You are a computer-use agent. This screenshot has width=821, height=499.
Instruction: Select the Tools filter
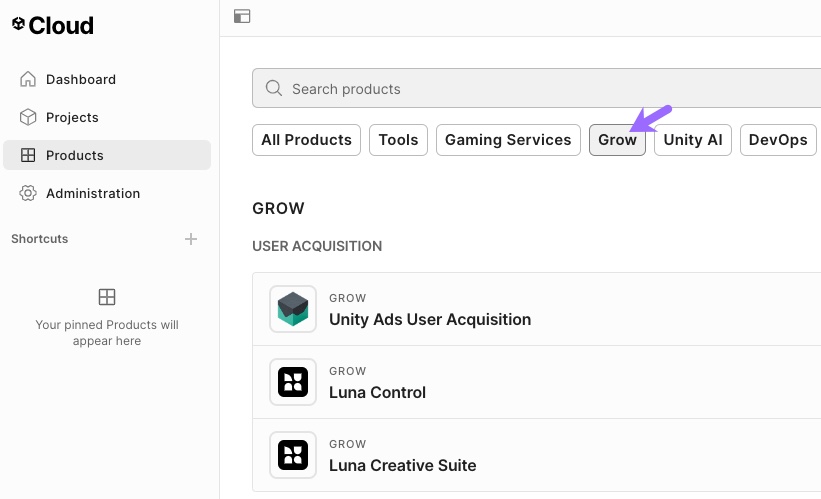[x=398, y=140]
